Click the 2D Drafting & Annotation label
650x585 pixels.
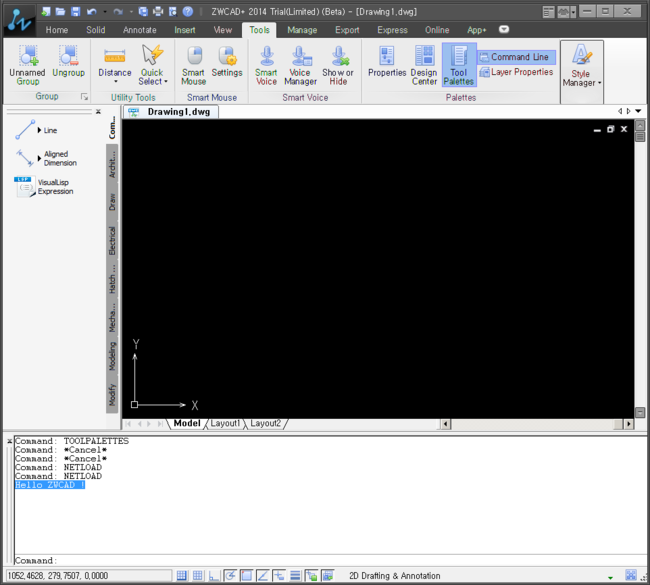(394, 576)
